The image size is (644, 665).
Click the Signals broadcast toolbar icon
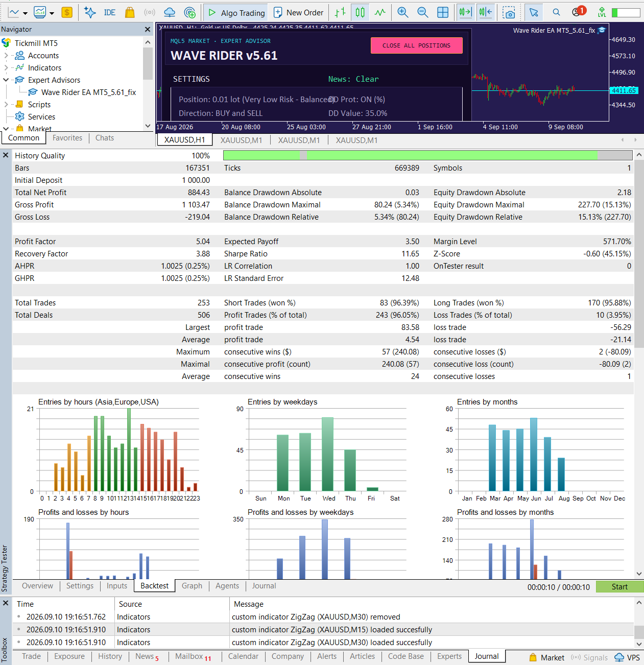pos(150,12)
